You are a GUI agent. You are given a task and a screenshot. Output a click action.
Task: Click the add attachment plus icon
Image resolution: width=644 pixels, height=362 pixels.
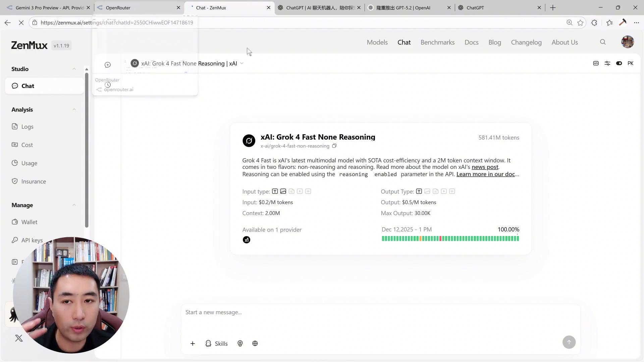click(x=193, y=344)
